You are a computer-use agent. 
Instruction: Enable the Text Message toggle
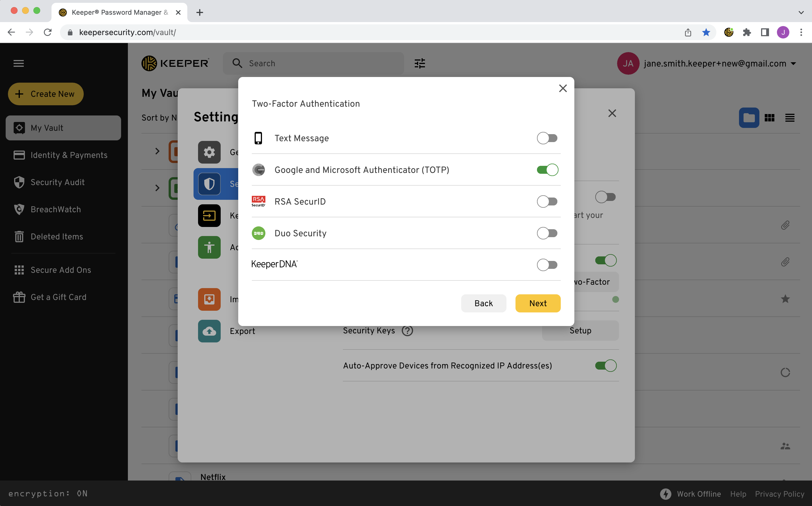547,138
